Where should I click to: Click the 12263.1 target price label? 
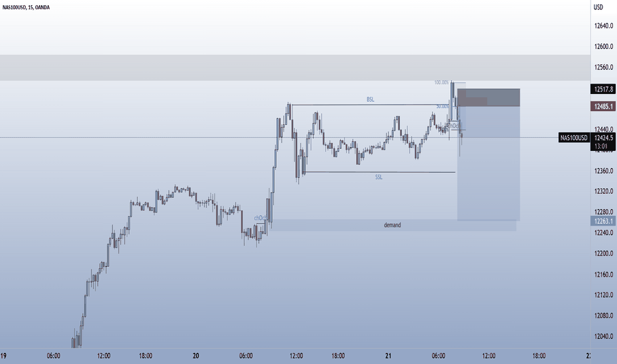pyautogui.click(x=604, y=221)
